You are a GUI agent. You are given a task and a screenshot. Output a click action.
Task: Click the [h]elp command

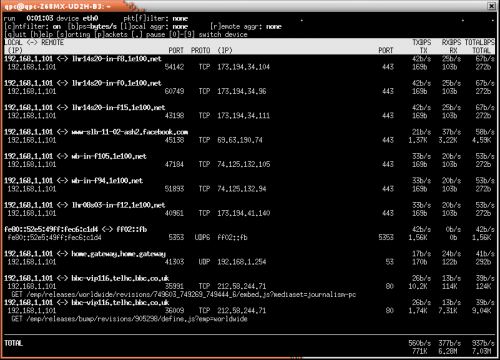pos(42,34)
